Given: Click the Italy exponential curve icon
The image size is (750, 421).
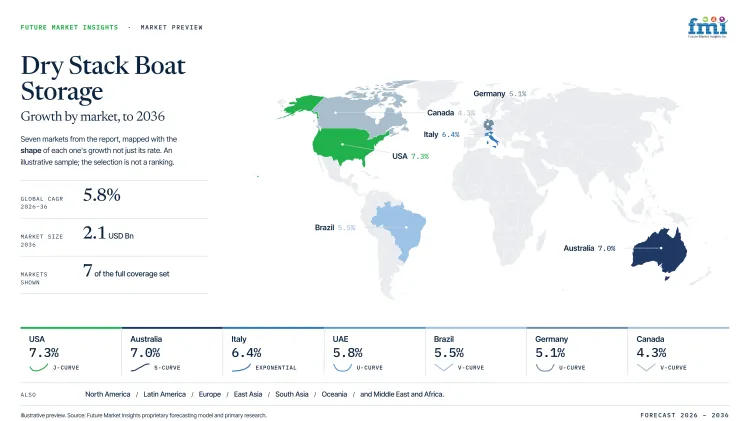Looking at the screenshot, I should [x=241, y=367].
